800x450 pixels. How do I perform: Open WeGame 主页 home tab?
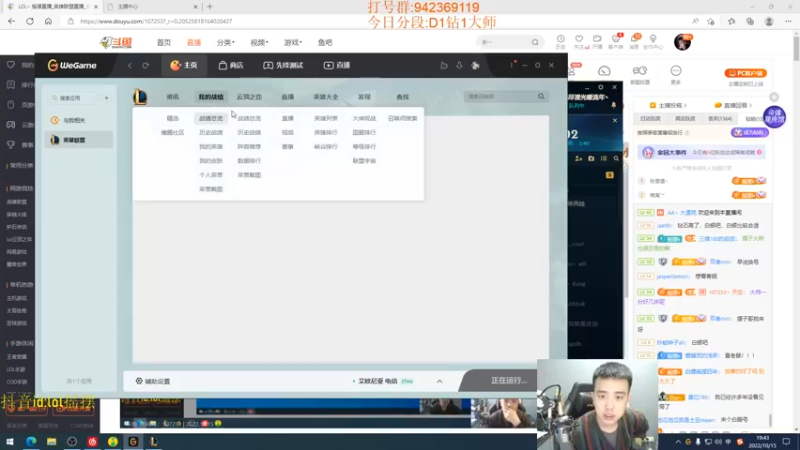pyautogui.click(x=184, y=65)
